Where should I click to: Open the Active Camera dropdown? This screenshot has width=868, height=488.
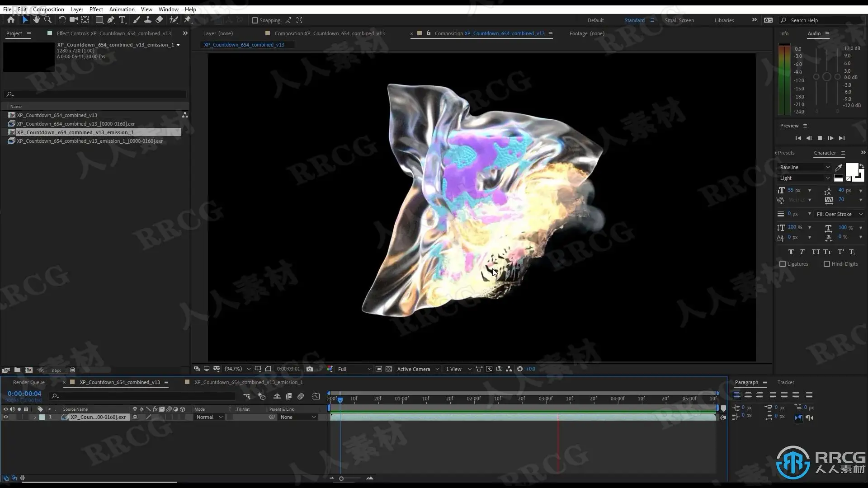click(418, 369)
